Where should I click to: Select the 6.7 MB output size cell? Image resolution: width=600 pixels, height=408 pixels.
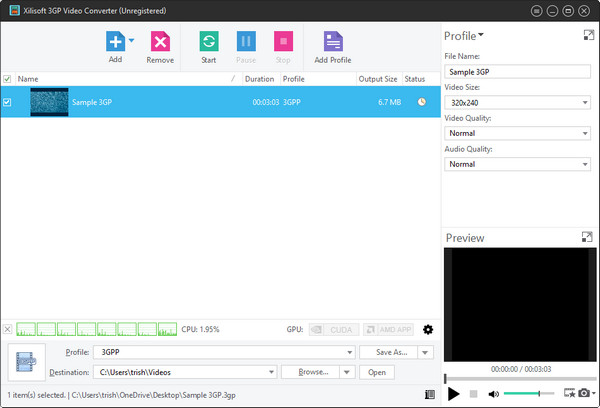(x=390, y=102)
